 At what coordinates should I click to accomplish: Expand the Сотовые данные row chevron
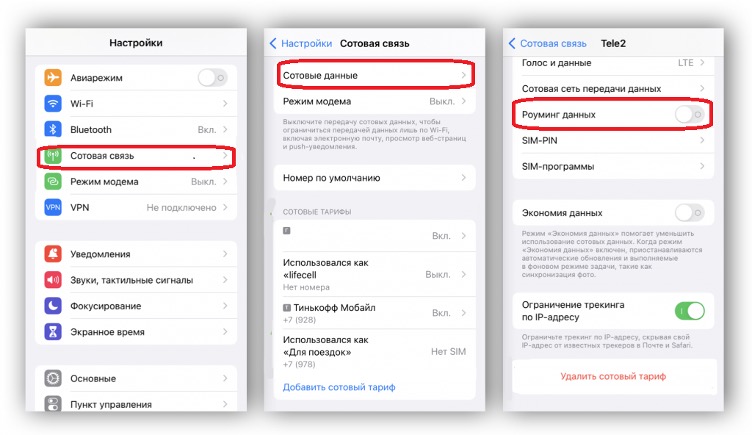pos(463,75)
